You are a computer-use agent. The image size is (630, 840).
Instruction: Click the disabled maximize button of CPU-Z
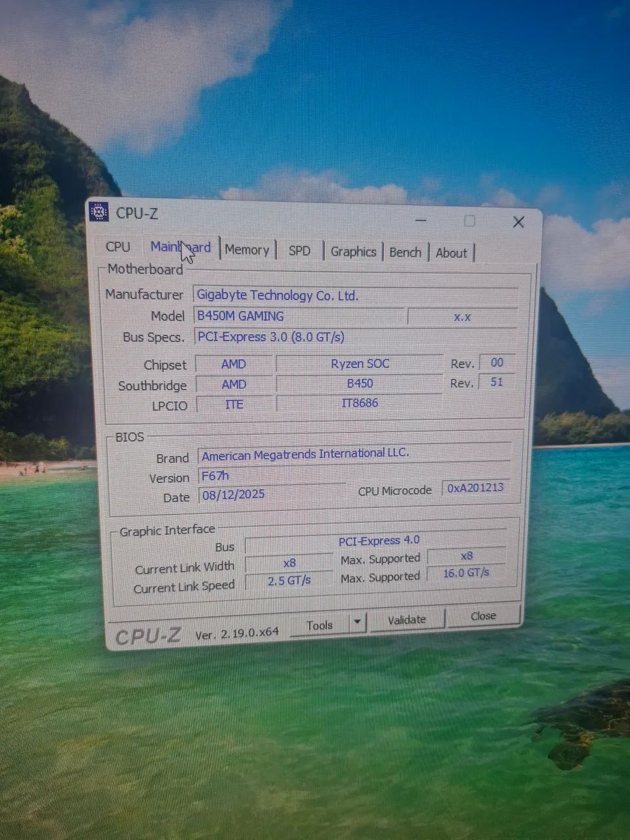pos(469,221)
